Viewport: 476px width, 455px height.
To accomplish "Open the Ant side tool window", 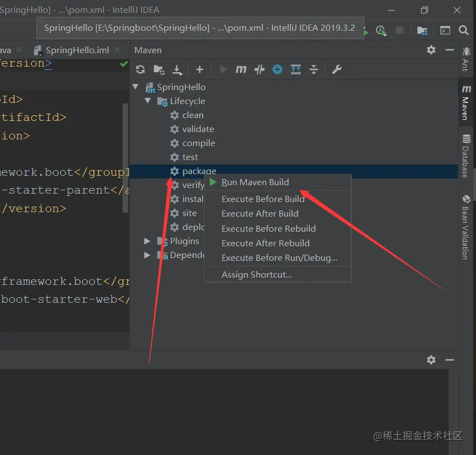I will pyautogui.click(x=466, y=59).
